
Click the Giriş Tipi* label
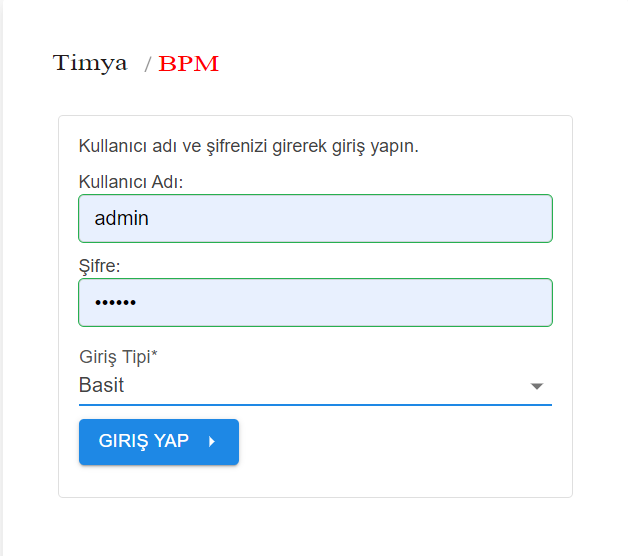click(118, 357)
